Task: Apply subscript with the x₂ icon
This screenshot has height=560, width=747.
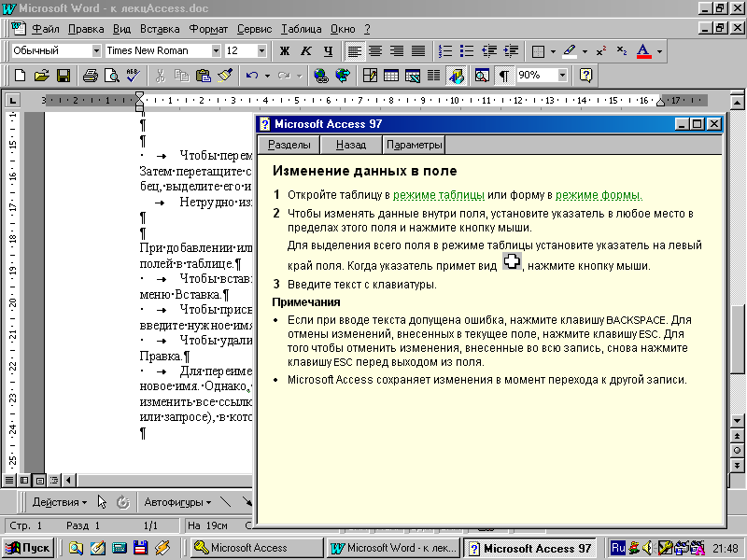Action: pos(622,50)
